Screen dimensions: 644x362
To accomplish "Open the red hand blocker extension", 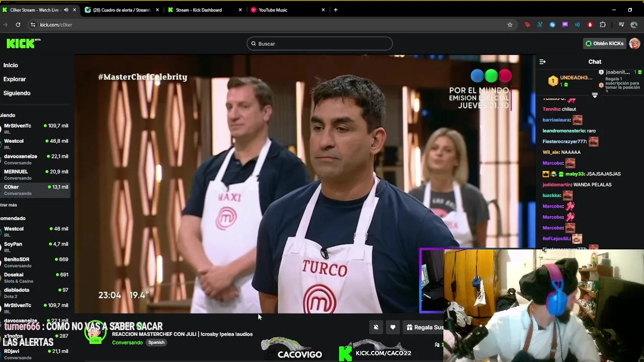I will tap(590, 25).
